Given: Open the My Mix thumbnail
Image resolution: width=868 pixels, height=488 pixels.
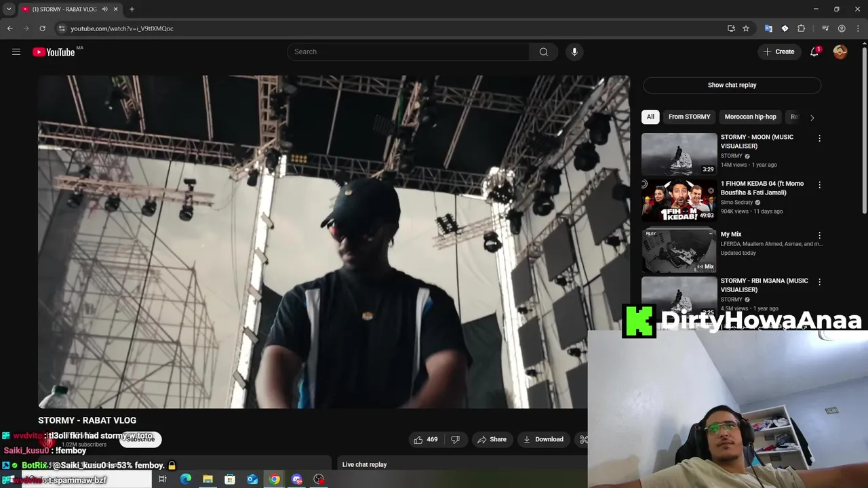Looking at the screenshot, I should coord(679,251).
